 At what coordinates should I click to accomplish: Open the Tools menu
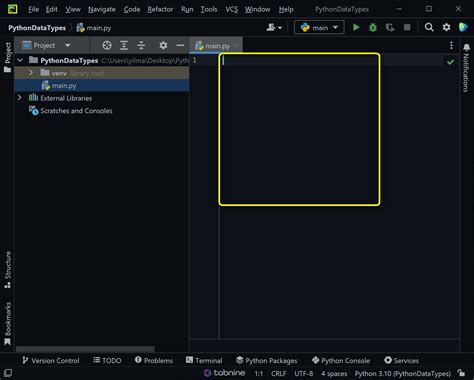(x=209, y=9)
